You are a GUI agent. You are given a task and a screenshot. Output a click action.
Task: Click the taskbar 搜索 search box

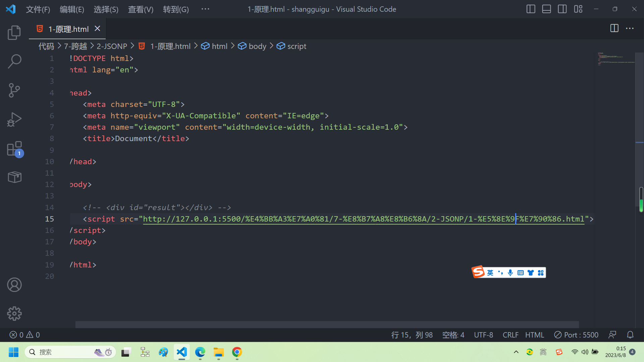[x=70, y=352]
